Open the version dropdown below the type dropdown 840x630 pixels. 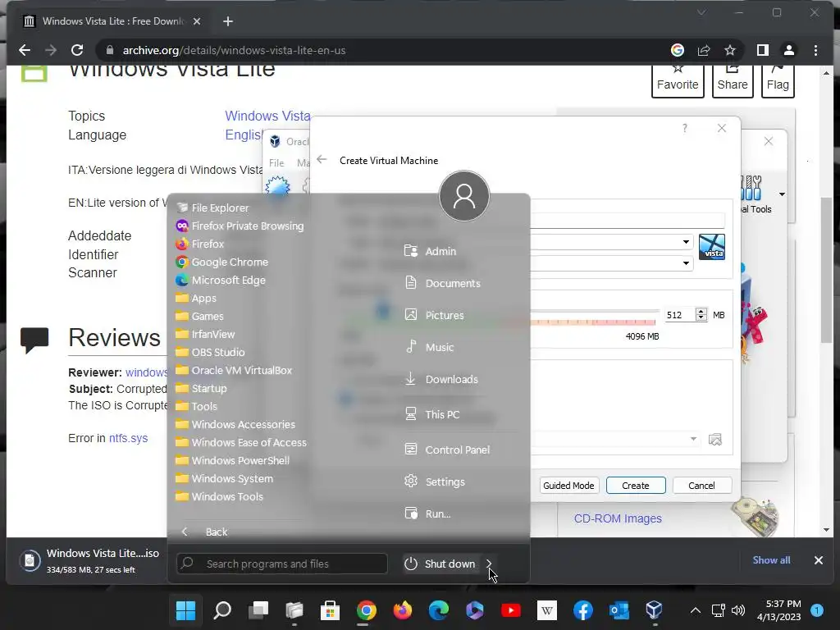686,263
